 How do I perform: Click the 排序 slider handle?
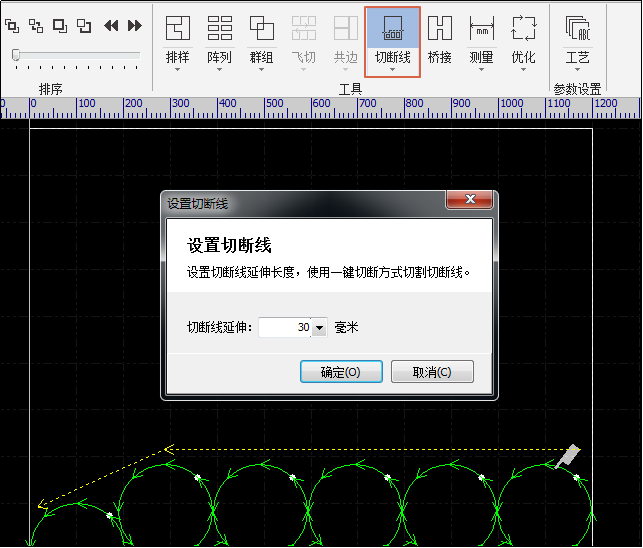coord(16,55)
